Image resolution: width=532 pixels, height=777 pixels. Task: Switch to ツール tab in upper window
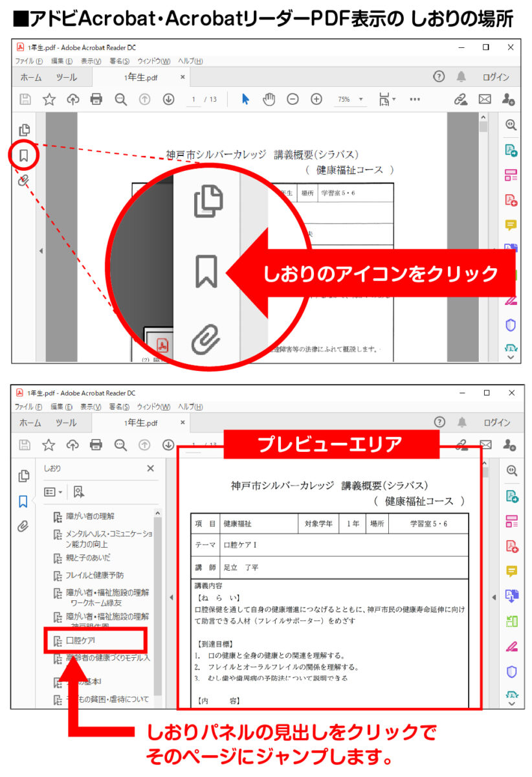(66, 77)
